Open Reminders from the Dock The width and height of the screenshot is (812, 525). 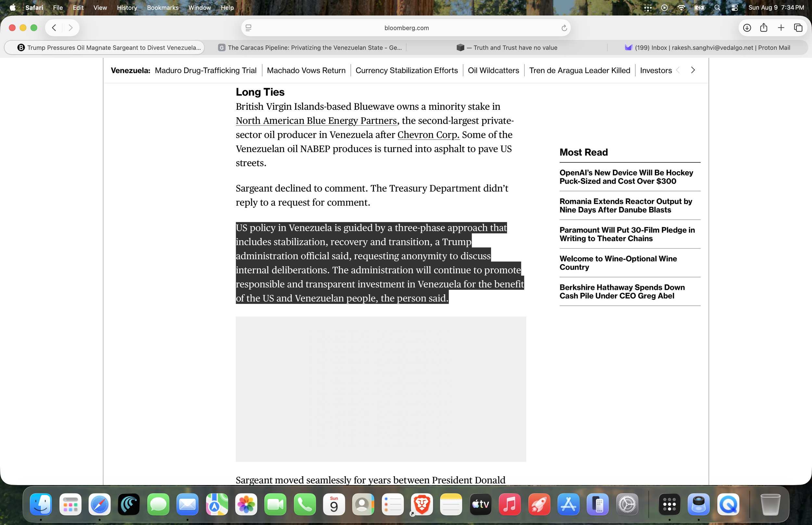[393, 504]
